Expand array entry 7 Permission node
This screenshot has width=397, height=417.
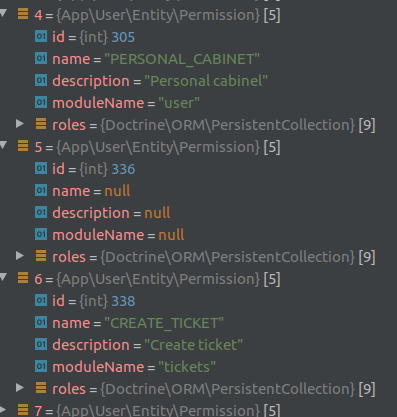coord(3,409)
